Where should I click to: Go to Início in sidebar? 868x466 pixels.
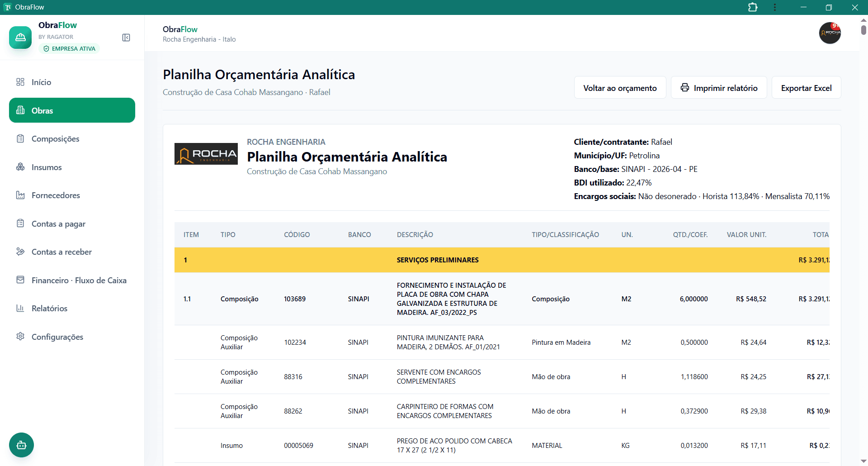pos(72,82)
